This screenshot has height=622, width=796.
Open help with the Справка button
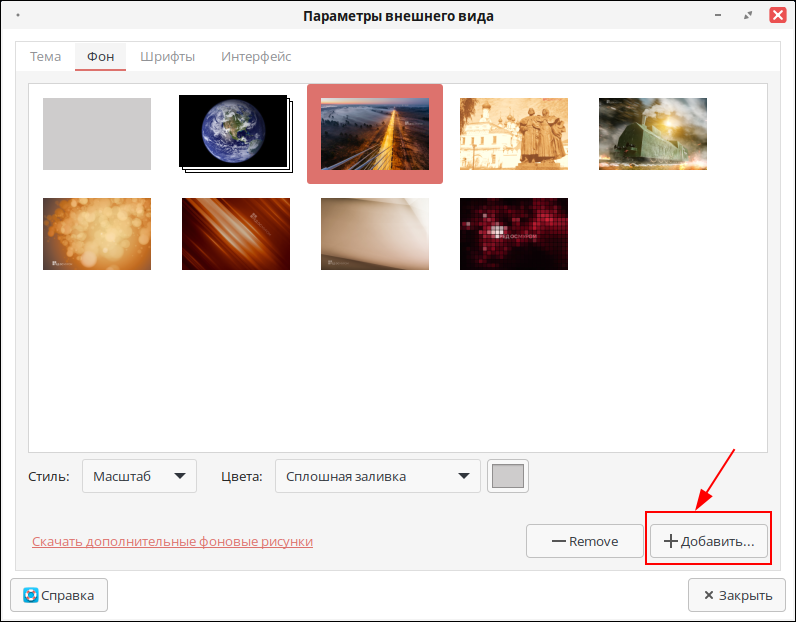tap(59, 595)
